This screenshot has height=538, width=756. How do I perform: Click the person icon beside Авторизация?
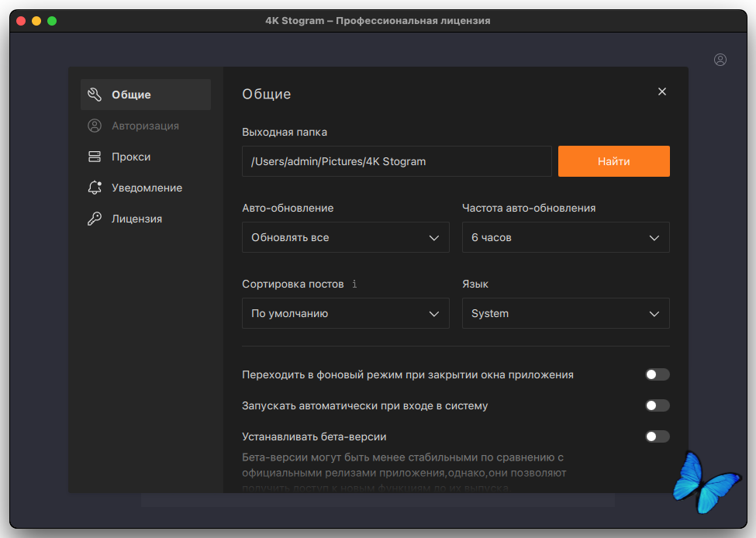point(95,126)
